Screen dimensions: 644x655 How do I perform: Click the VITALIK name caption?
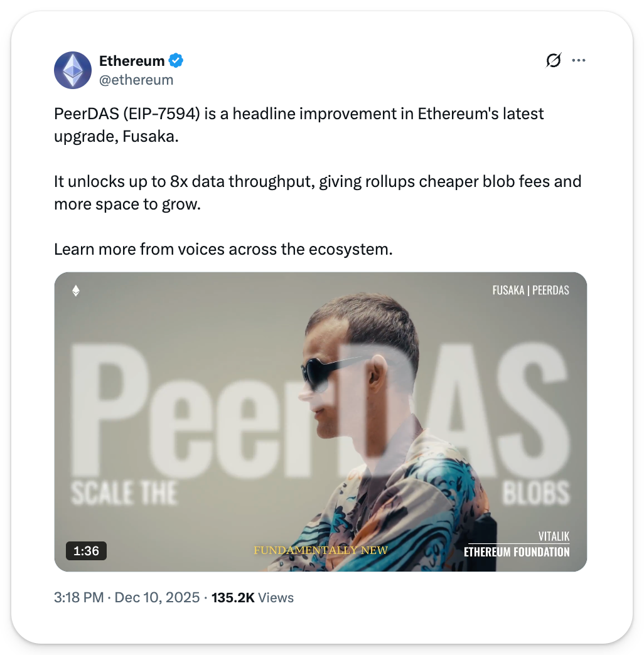click(x=554, y=536)
